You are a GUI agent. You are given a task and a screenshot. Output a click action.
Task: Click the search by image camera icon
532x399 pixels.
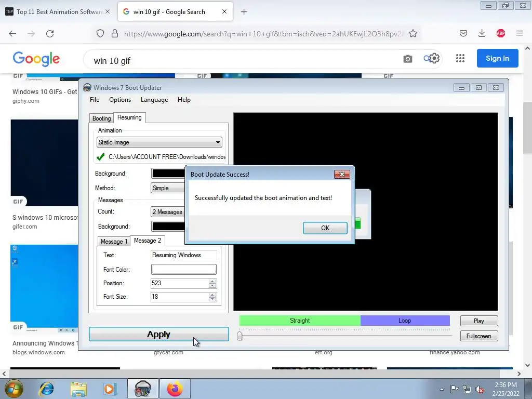point(408,59)
